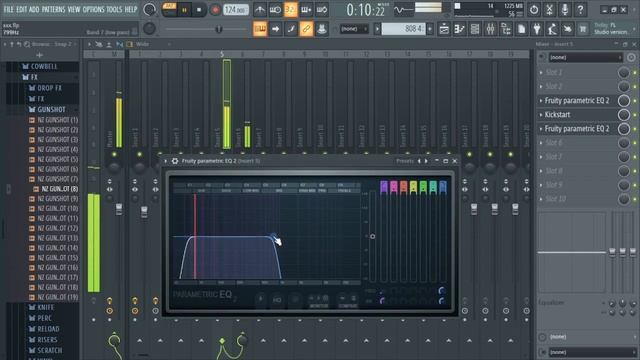Open the TOOLS menu
Screen dimensions: 640x360
click(114, 9)
